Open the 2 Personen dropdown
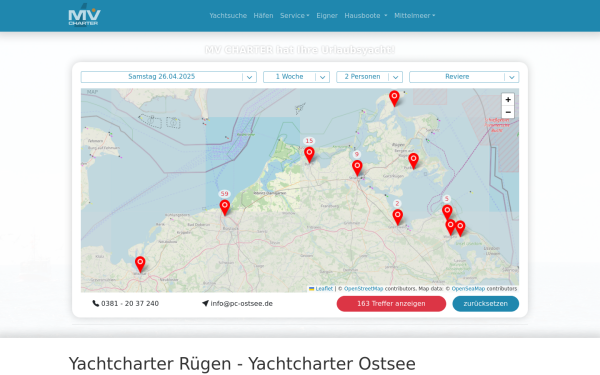Screen dimensions: 600x375 tap(369, 77)
